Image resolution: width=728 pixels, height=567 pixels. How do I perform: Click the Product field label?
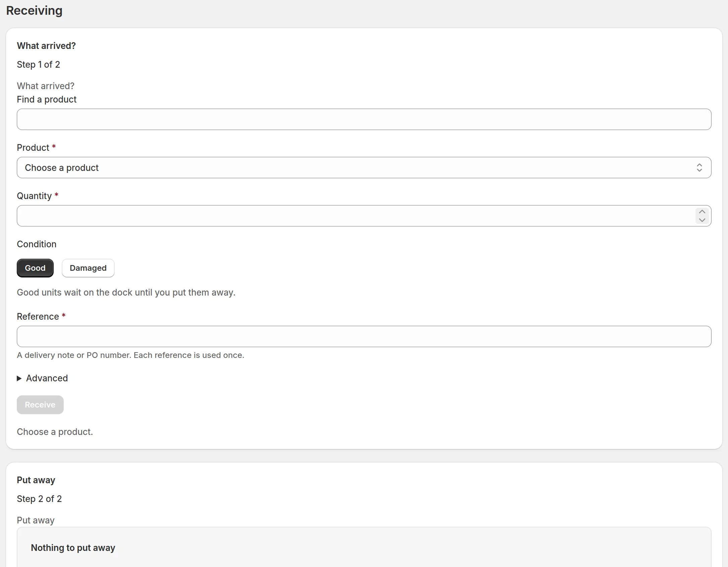pyautogui.click(x=33, y=148)
